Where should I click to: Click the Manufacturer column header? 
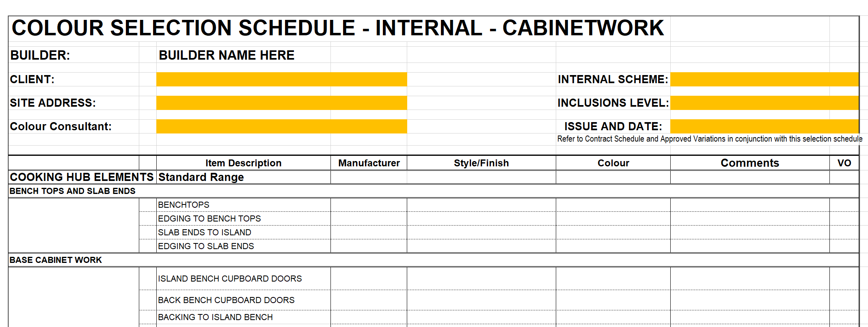click(x=369, y=163)
